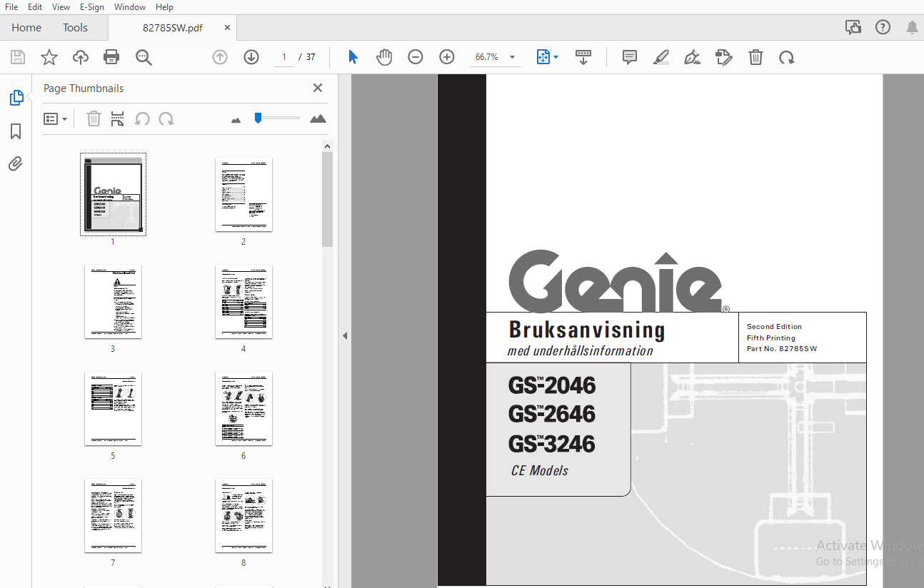Open the E-Sign menu

[91, 7]
